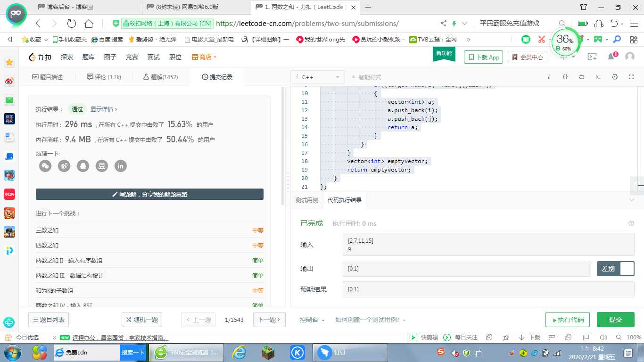Go to 下一题 next problem

(x=269, y=320)
